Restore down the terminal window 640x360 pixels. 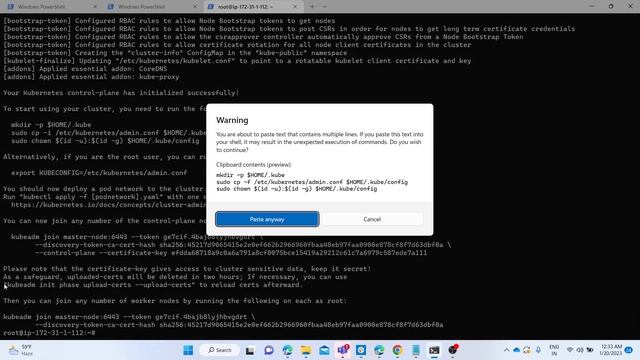(611, 7)
